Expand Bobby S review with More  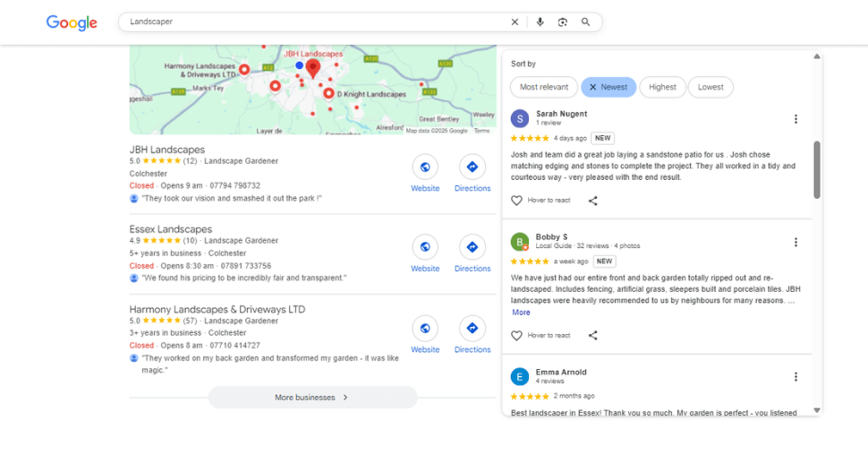(x=521, y=313)
